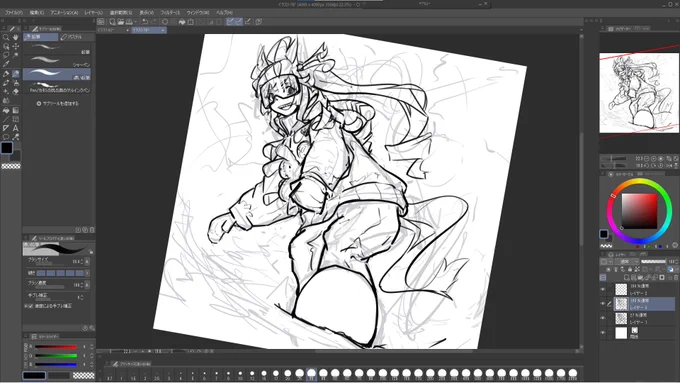Toggle the stabilization-by-speed checkbox
Screen dimensions: 680x383
coord(30,306)
